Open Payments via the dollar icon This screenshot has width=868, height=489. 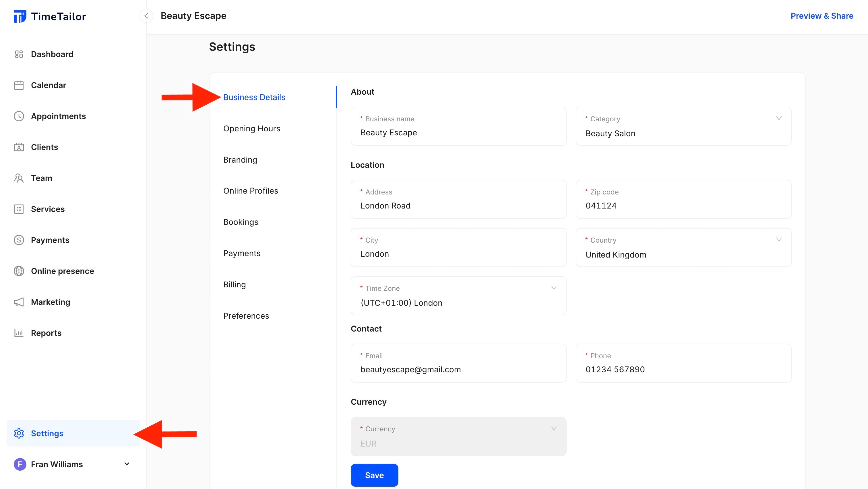coord(19,240)
